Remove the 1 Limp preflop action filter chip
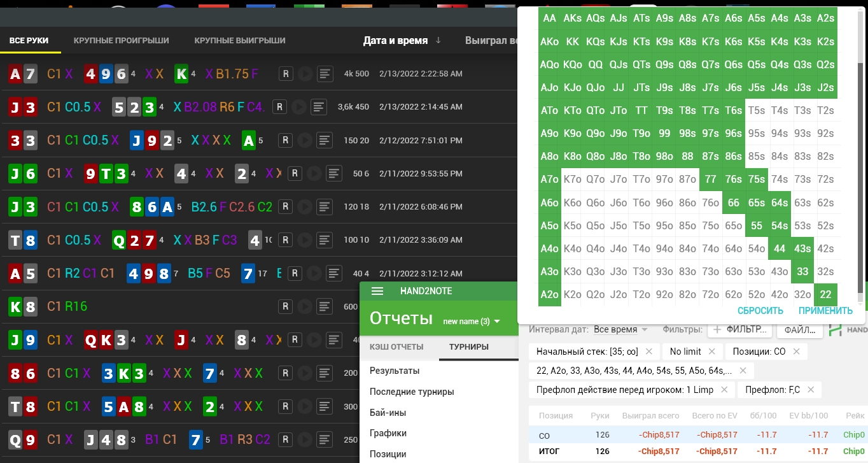The image size is (868, 463). (x=725, y=390)
